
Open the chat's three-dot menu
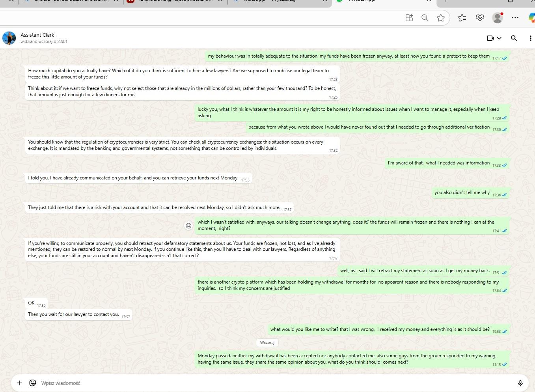pyautogui.click(x=530, y=38)
